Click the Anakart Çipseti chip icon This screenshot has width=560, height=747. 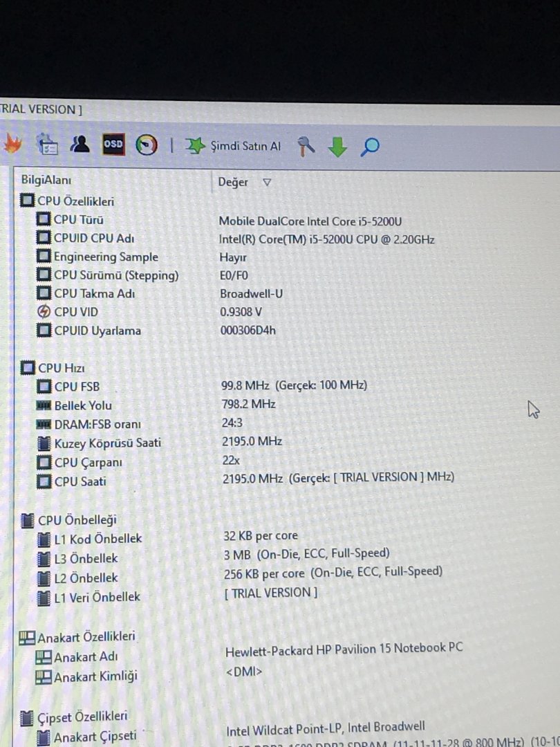44,737
